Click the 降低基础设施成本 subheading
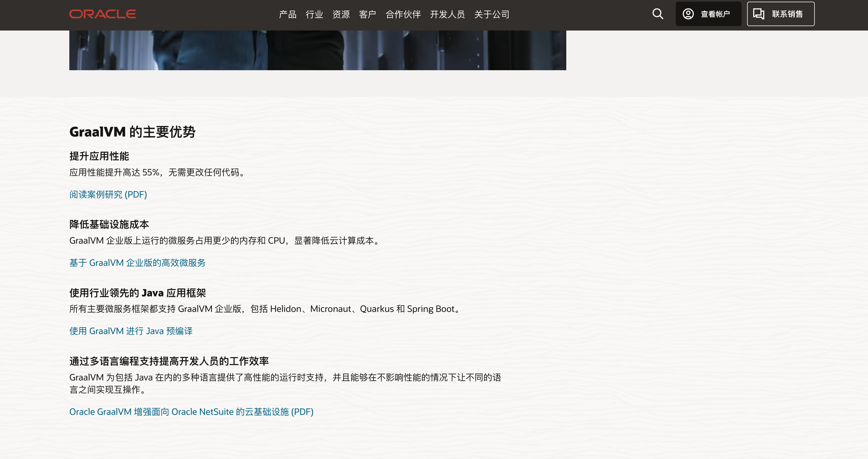This screenshot has width=868, height=459. (109, 224)
